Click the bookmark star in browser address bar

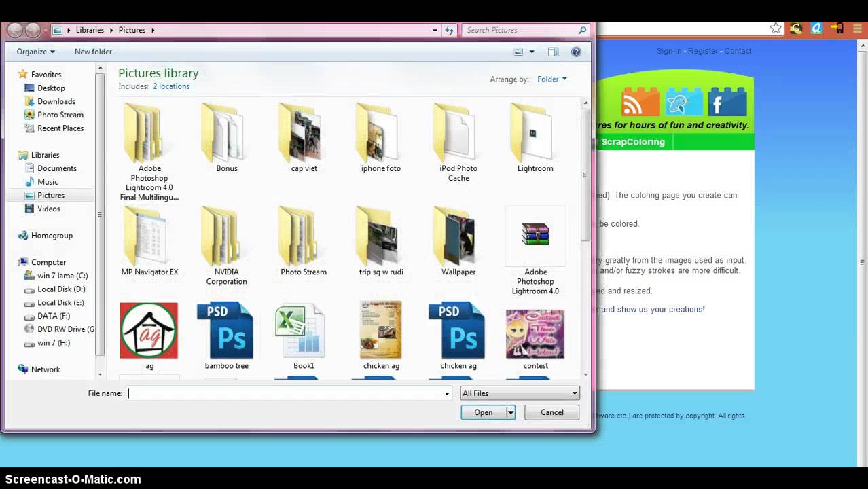[776, 29]
